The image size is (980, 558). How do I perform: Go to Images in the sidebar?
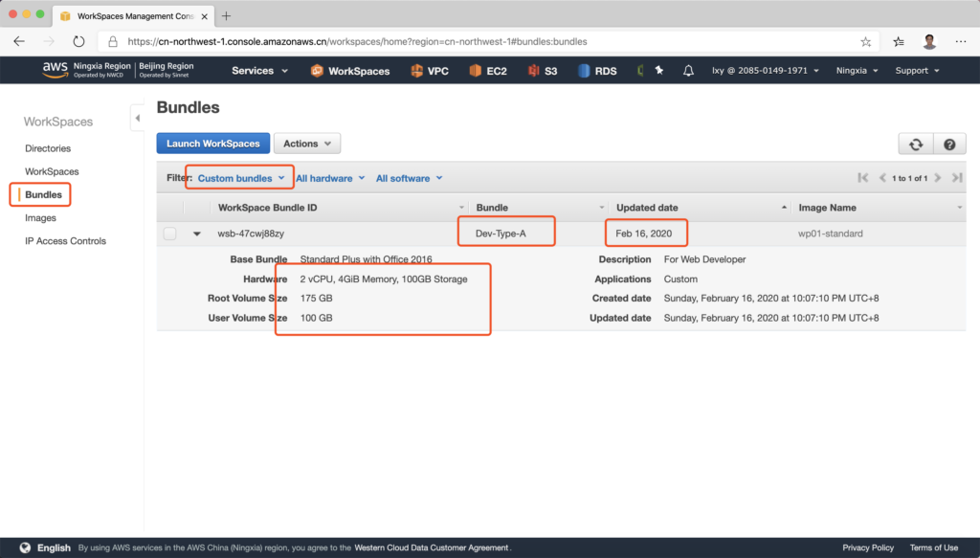(40, 218)
